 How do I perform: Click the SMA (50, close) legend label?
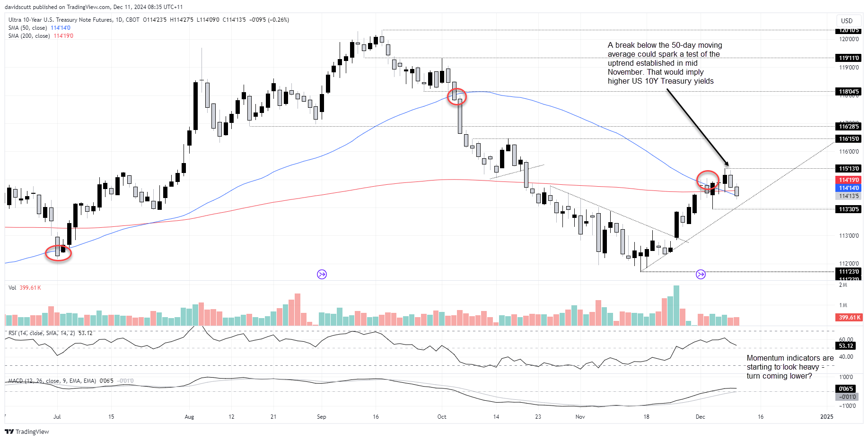[x=27, y=28]
